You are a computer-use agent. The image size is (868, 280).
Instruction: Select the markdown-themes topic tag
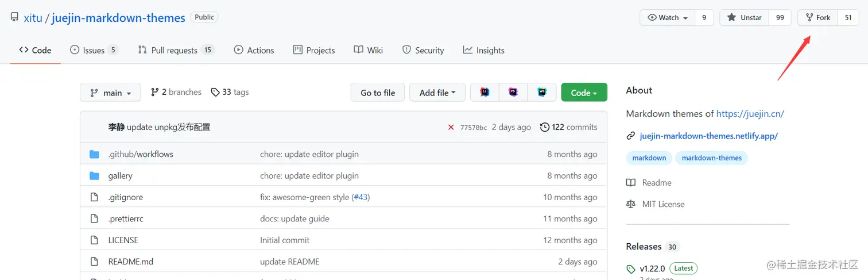coord(712,158)
